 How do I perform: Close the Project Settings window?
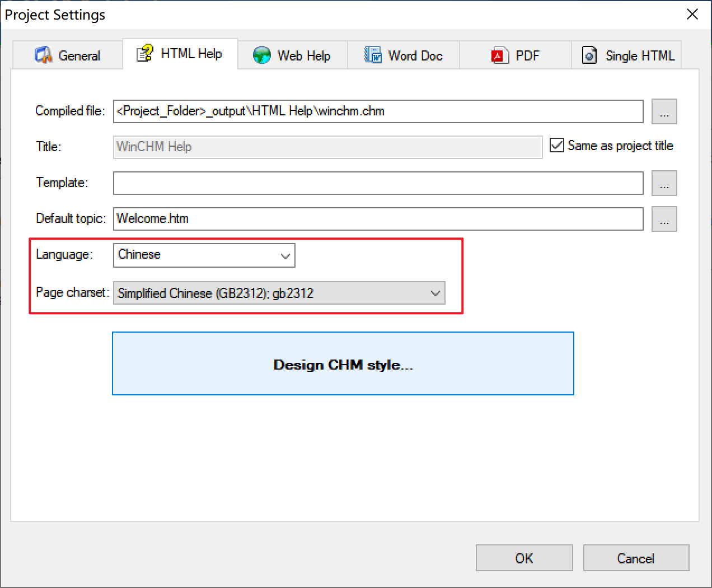692,15
